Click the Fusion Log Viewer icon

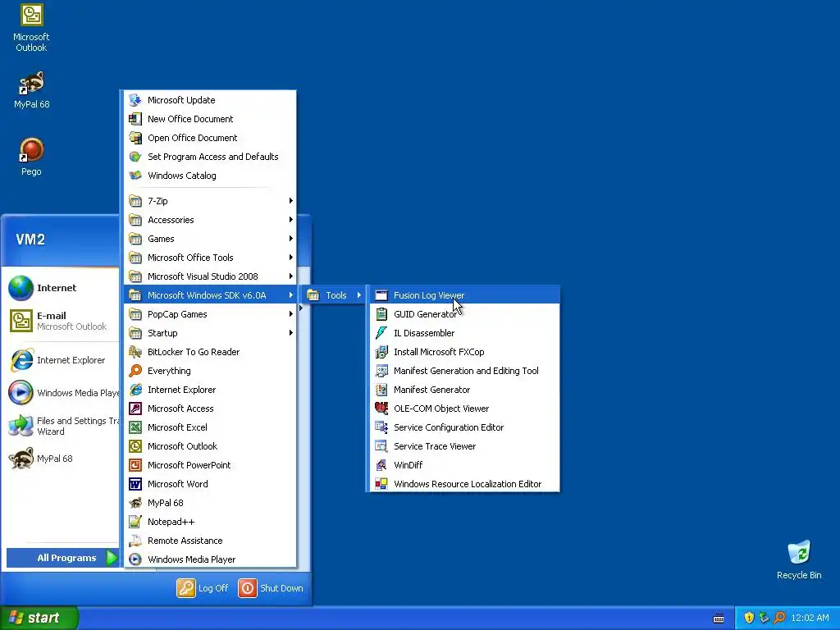(x=381, y=295)
